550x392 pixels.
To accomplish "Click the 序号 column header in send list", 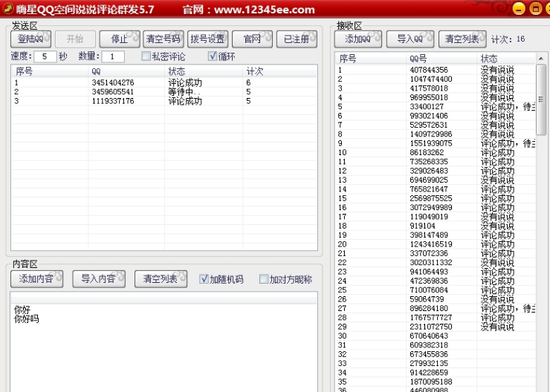I will (x=50, y=71).
